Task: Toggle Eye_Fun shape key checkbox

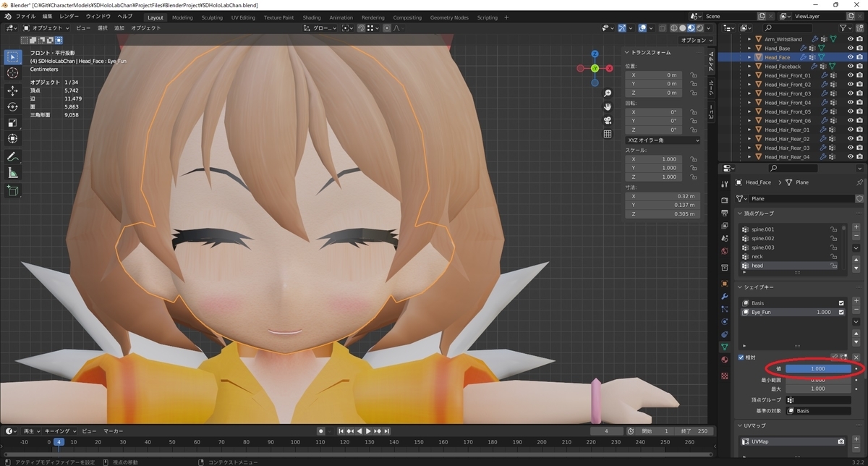Action: (841, 313)
